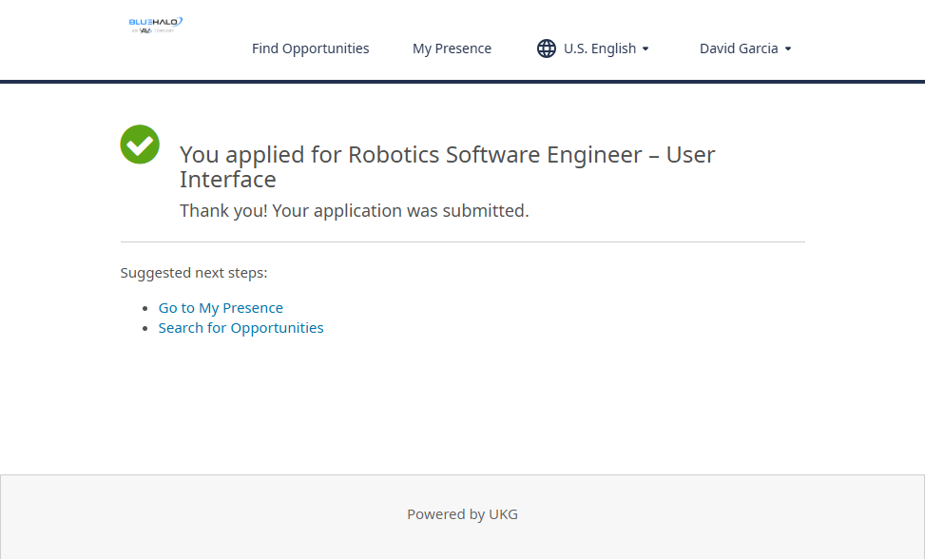The width and height of the screenshot is (925, 560).
Task: Open Find Opportunities in the top navigation
Action: coord(310,48)
